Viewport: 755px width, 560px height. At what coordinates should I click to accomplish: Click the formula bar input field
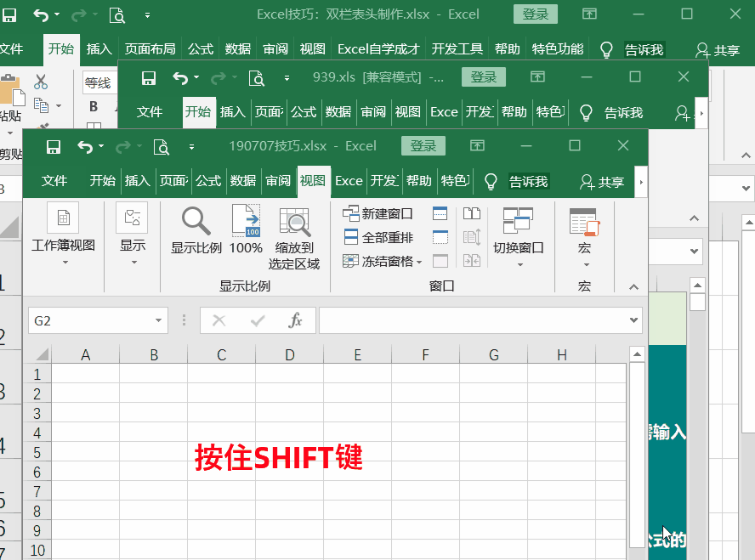click(x=474, y=320)
